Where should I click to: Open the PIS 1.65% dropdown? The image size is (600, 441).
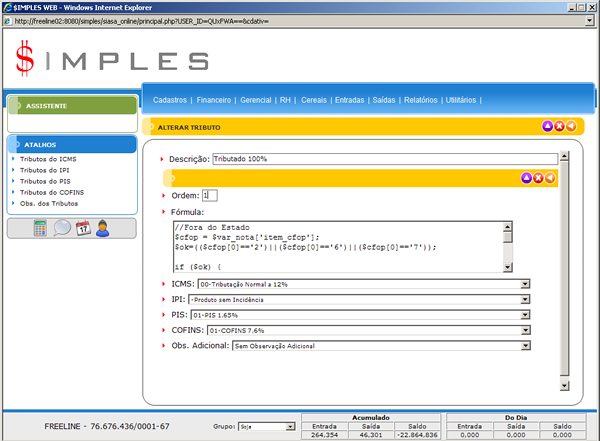524,314
